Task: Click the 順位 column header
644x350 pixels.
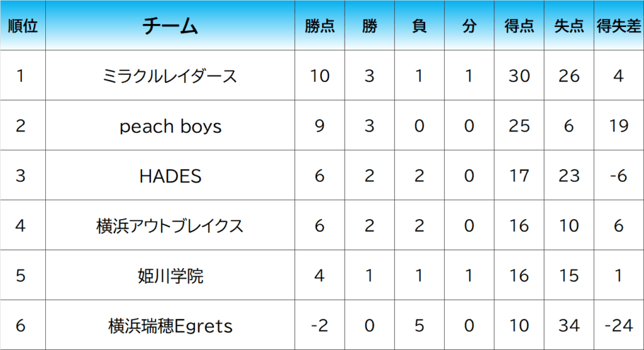Action: pos(23,26)
